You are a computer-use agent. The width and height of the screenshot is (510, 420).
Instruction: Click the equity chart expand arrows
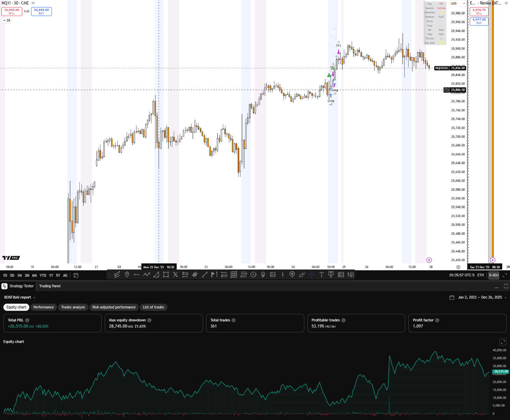pyautogui.click(x=503, y=342)
